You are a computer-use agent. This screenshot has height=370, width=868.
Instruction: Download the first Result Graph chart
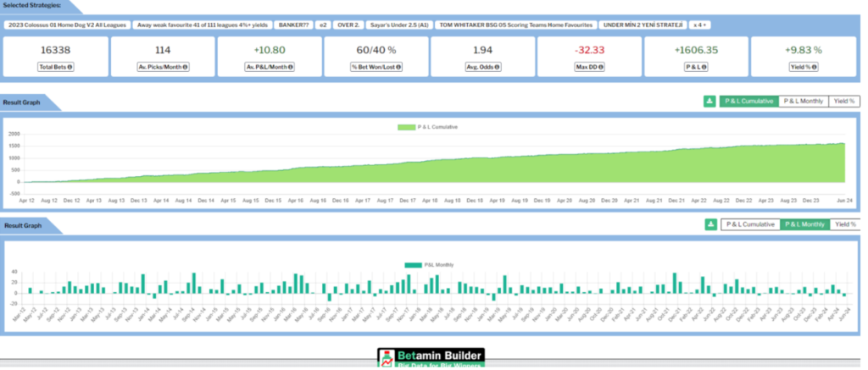coord(709,101)
